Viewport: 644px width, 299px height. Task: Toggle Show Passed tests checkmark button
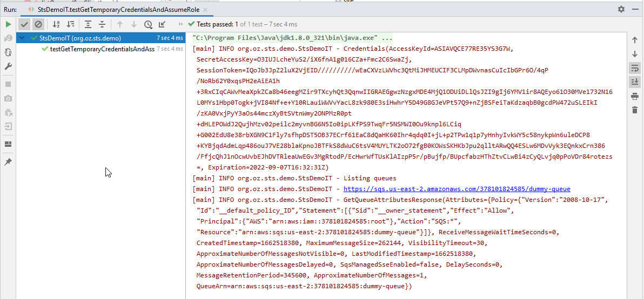[25, 25]
